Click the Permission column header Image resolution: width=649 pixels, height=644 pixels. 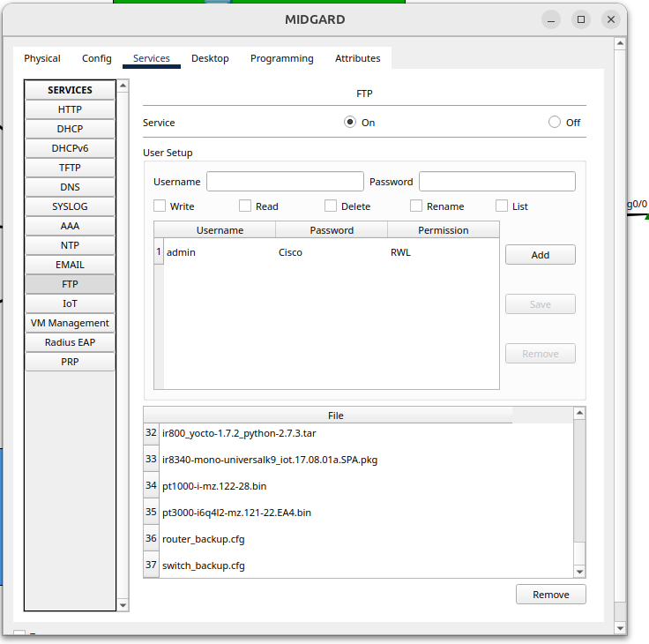click(x=444, y=230)
